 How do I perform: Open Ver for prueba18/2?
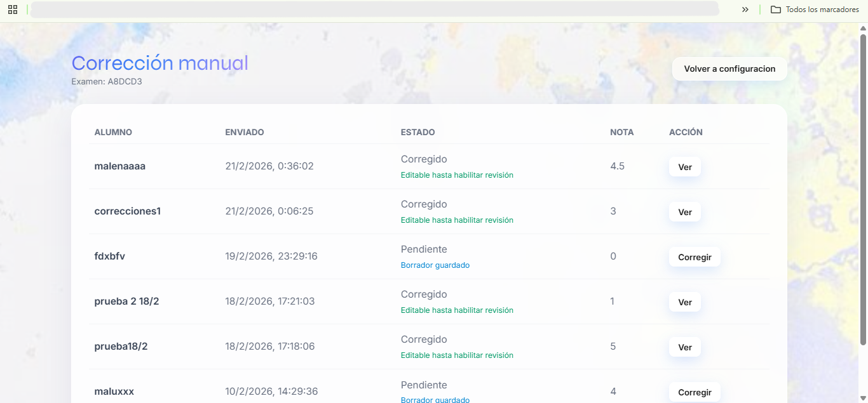point(685,347)
